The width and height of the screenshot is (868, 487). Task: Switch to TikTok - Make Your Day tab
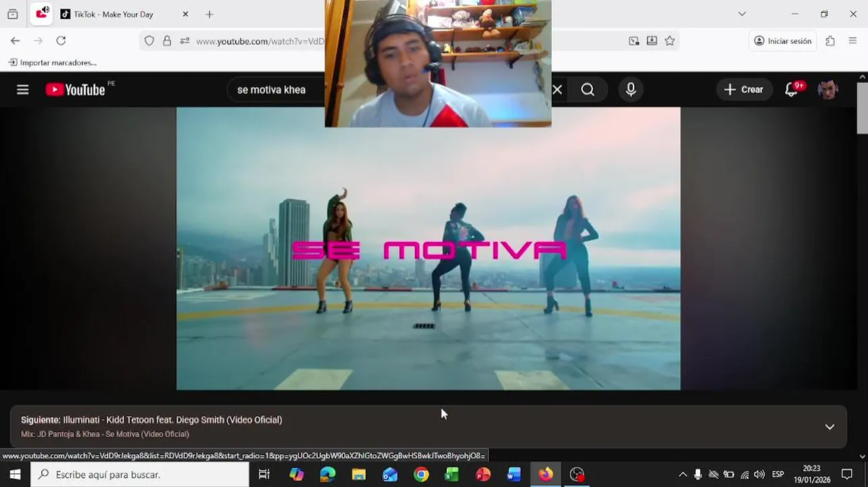click(114, 14)
